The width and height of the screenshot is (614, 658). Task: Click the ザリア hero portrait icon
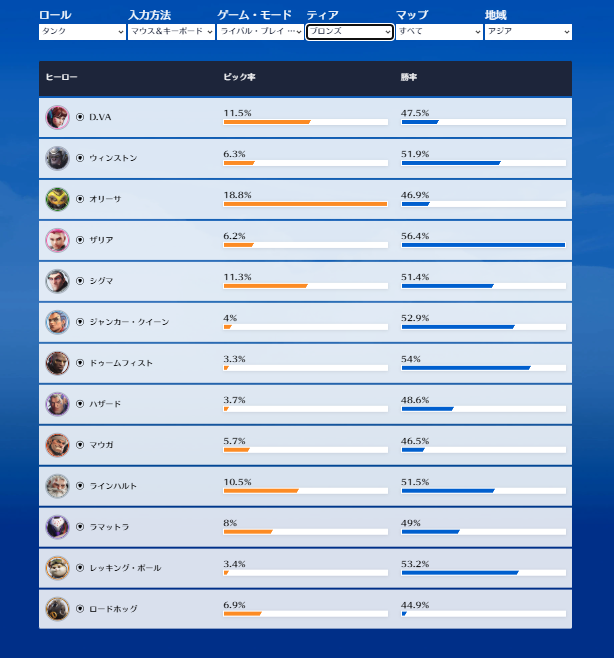pos(57,240)
